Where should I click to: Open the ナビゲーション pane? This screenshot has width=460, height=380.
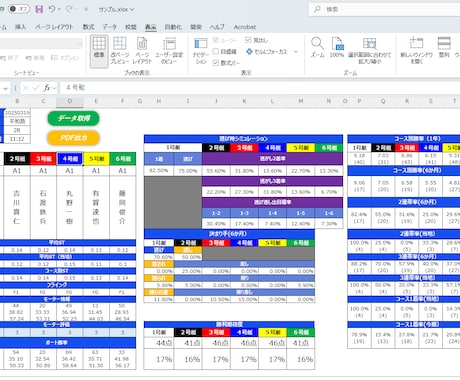201,51
